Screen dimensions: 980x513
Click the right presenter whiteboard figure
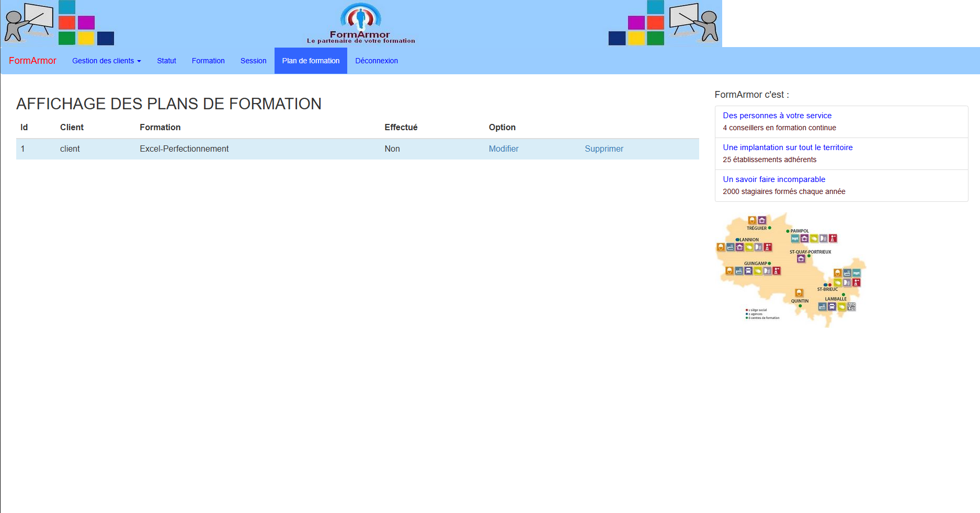tap(694, 22)
